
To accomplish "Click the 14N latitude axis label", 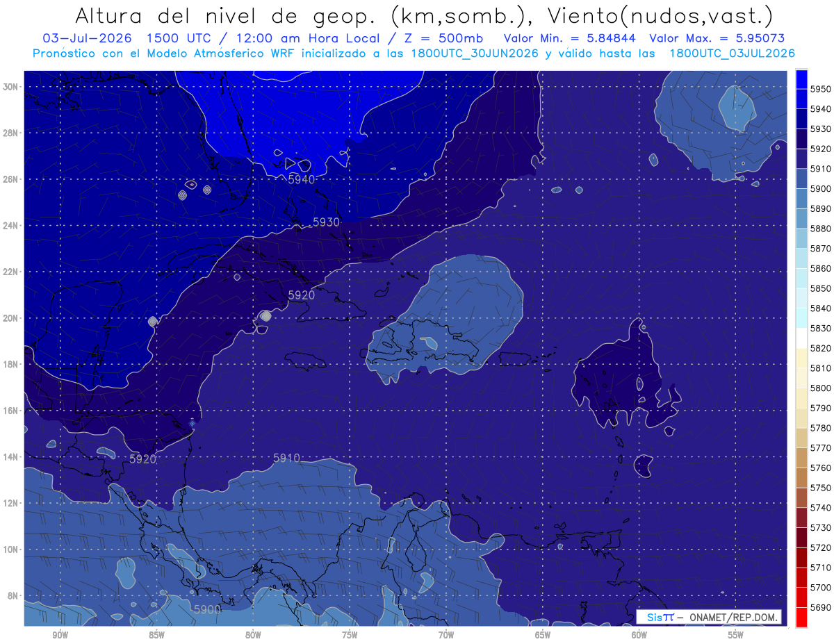I will pyautogui.click(x=12, y=456).
